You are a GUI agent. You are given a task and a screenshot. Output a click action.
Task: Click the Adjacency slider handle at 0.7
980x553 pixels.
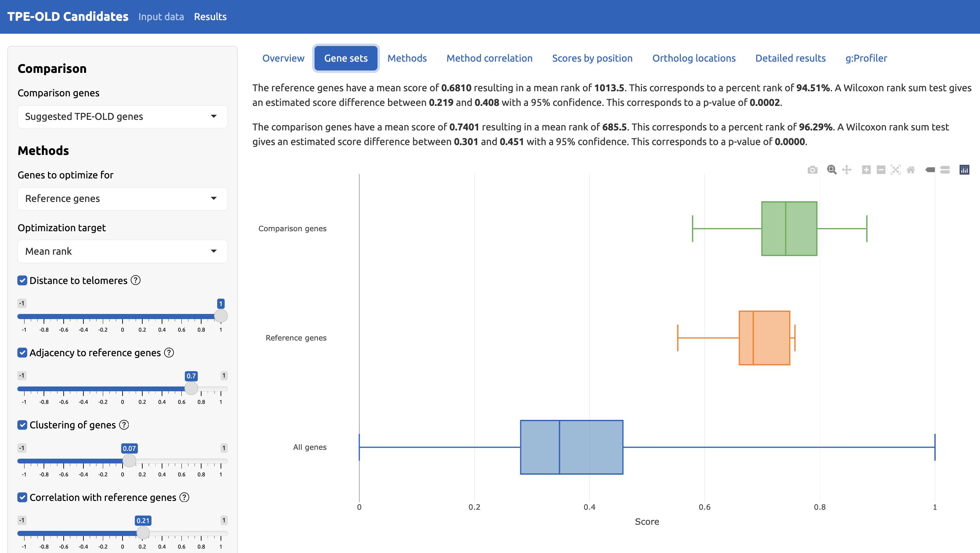point(191,388)
